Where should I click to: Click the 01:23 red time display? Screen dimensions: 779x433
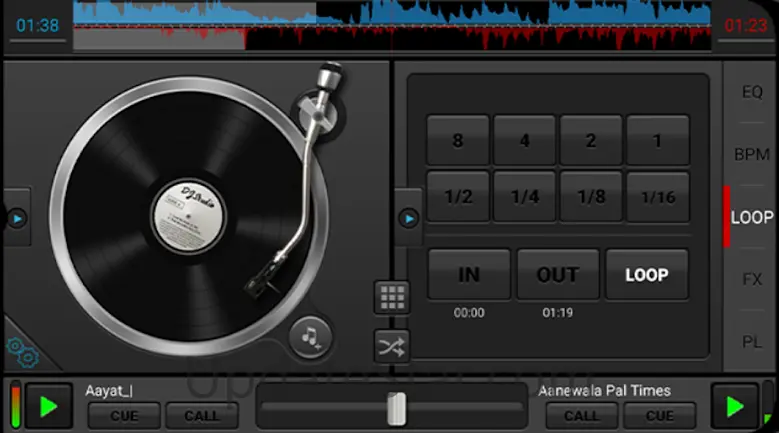746,25
